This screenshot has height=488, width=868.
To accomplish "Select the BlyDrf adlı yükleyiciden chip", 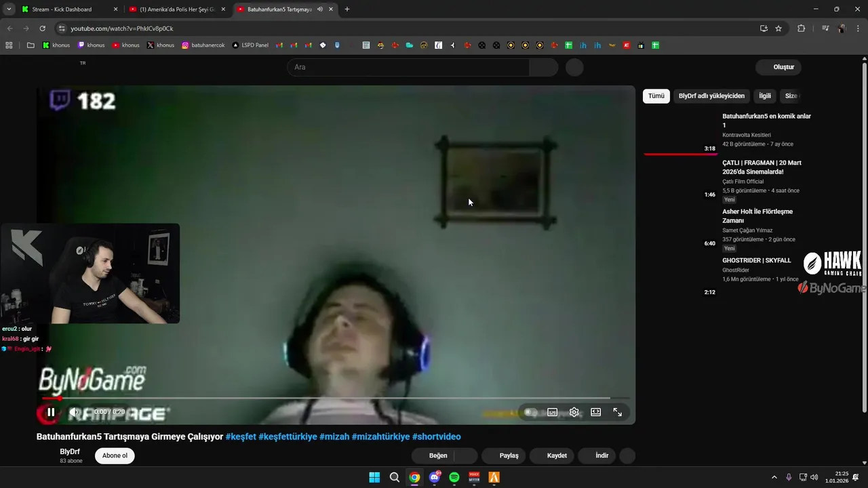I will pyautogui.click(x=711, y=96).
